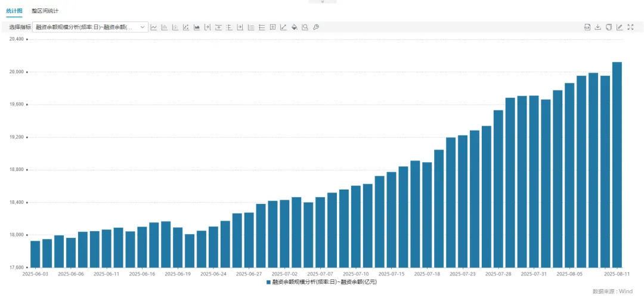Open the paint bucket fill color tool
The height and width of the screenshot is (298, 644).
coord(294,27)
